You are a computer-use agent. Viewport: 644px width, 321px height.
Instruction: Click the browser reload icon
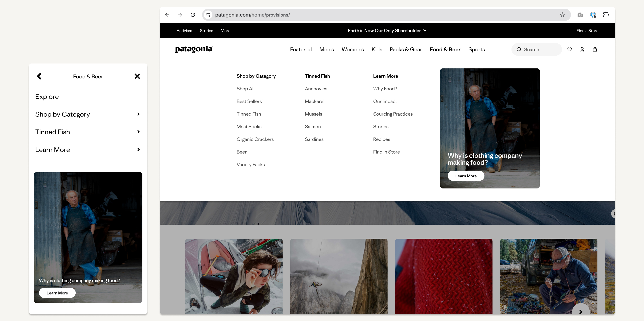[193, 15]
